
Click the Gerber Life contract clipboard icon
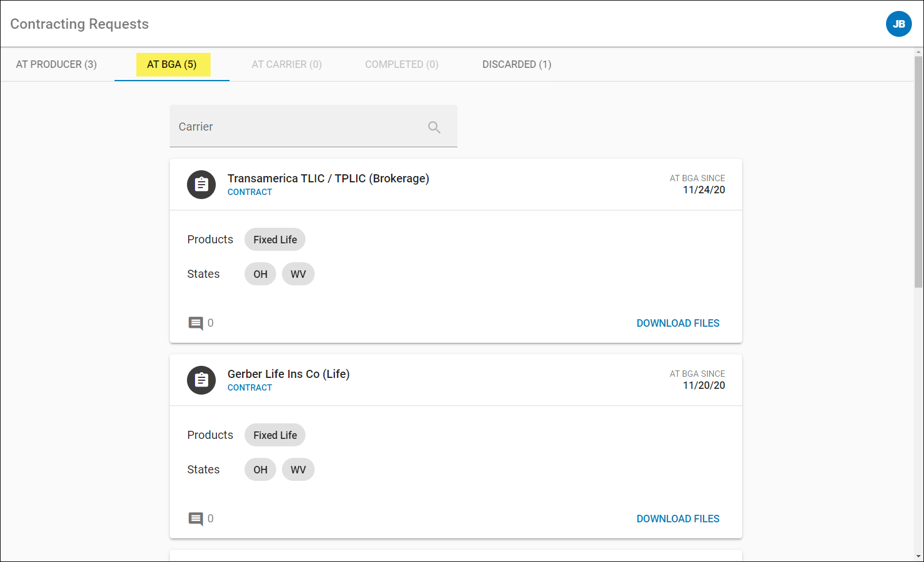point(201,380)
